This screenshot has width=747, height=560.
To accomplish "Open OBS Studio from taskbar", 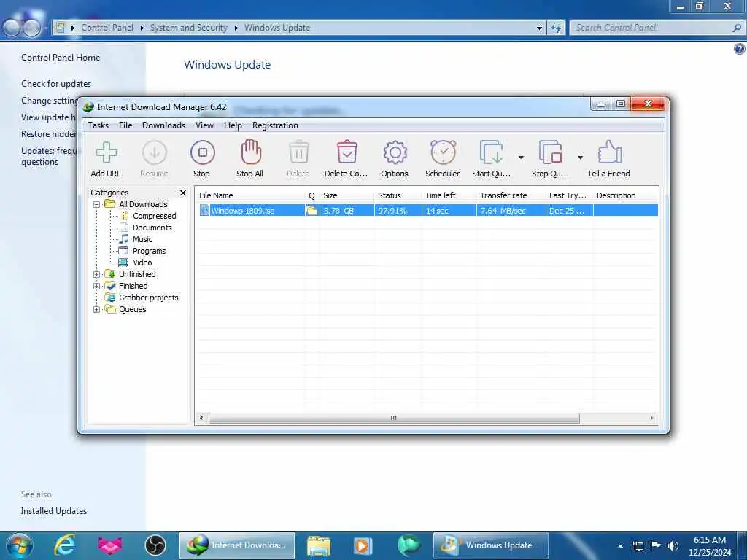I will pos(155,545).
